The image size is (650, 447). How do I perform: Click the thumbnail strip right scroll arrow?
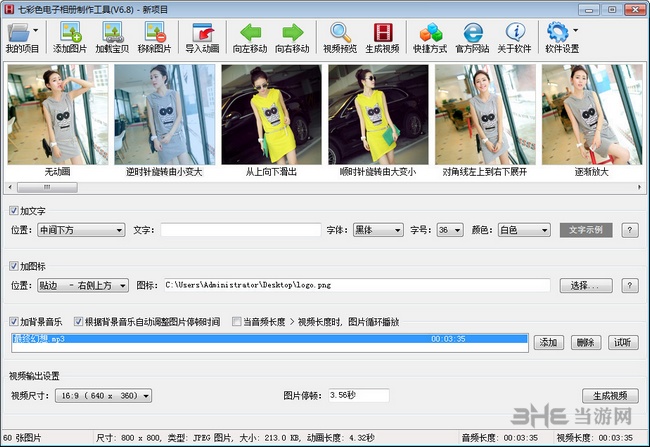(x=639, y=187)
